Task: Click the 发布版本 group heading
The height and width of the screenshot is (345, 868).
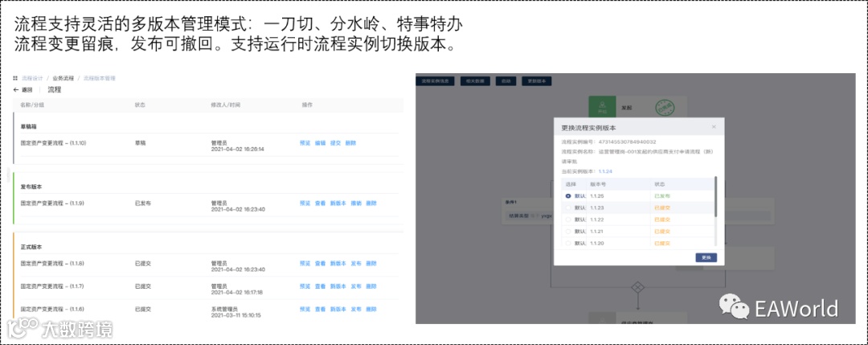Action: (31, 187)
